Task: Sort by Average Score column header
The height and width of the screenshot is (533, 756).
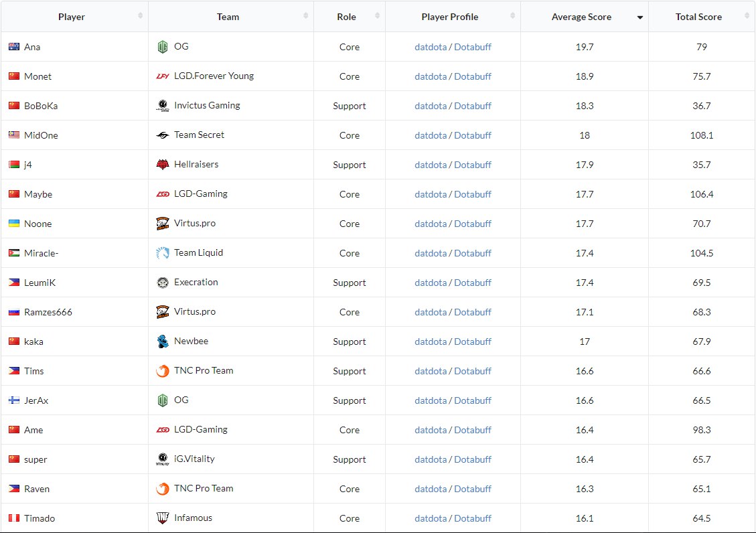Action: tap(581, 17)
